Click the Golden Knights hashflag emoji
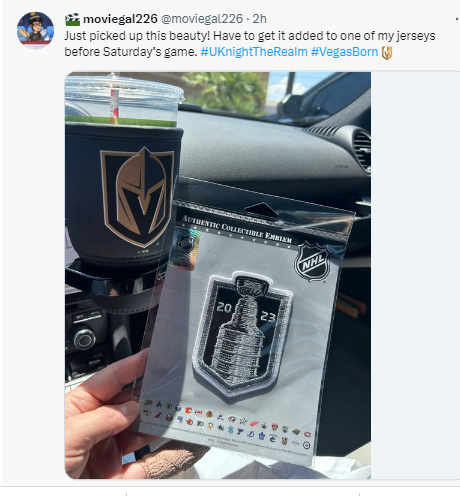 387,52
